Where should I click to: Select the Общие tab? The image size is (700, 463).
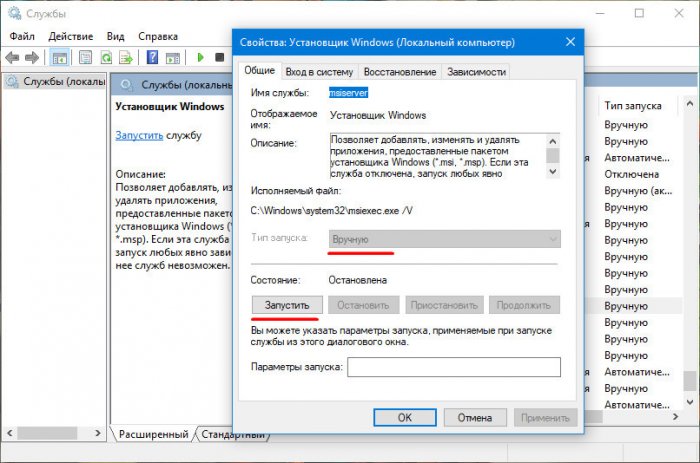click(259, 70)
